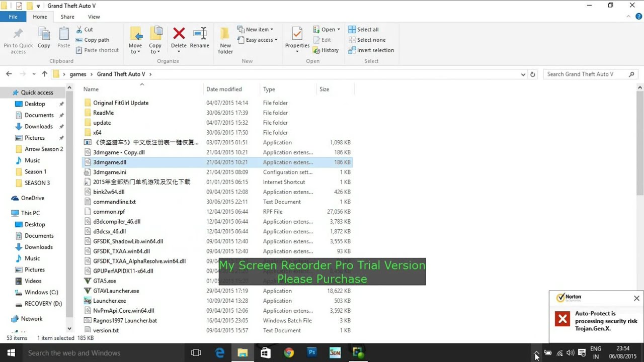
Task: Switch to the Home tab
Action: tap(40, 17)
